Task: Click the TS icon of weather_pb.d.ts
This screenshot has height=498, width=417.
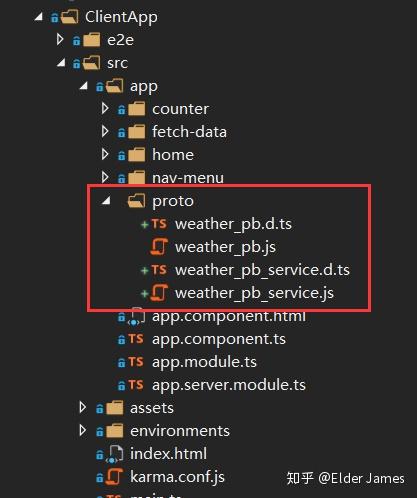Action: tap(159, 224)
